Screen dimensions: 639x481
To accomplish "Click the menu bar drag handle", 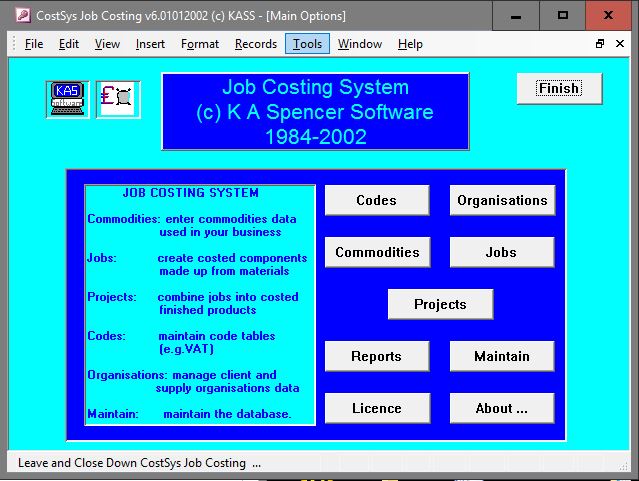I will pyautogui.click(x=14, y=44).
